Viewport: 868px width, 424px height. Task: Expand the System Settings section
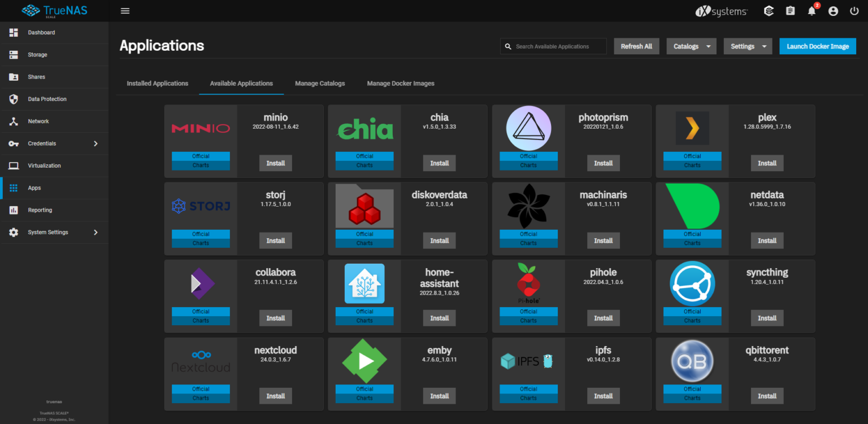[49, 232]
